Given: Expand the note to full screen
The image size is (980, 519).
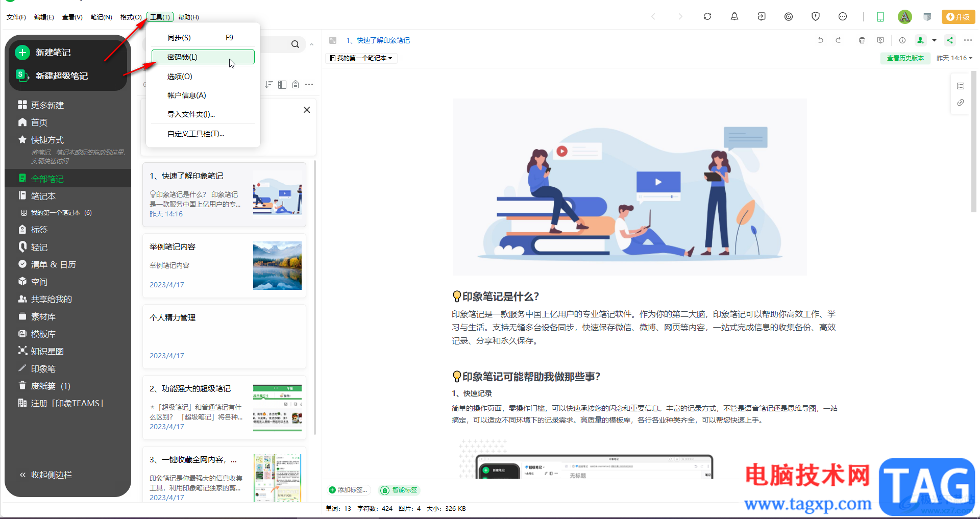Looking at the screenshot, I should click(333, 40).
